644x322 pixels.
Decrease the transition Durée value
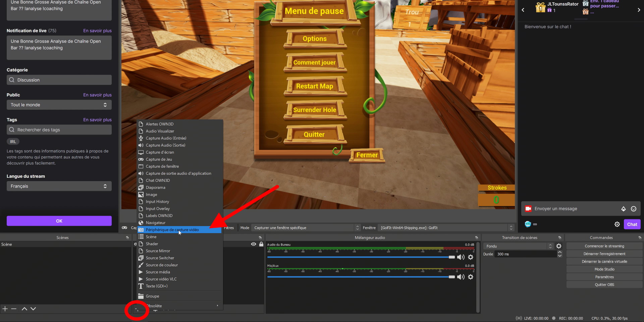pyautogui.click(x=559, y=256)
